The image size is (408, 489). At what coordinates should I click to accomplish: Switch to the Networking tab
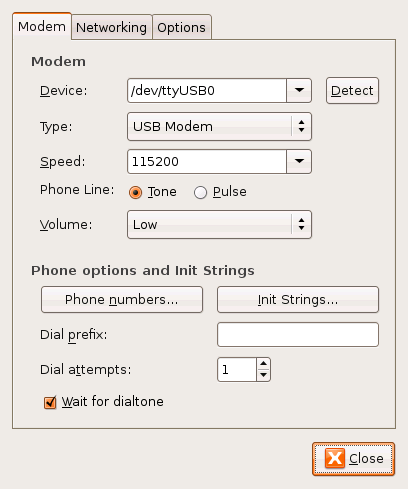pyautogui.click(x=111, y=27)
